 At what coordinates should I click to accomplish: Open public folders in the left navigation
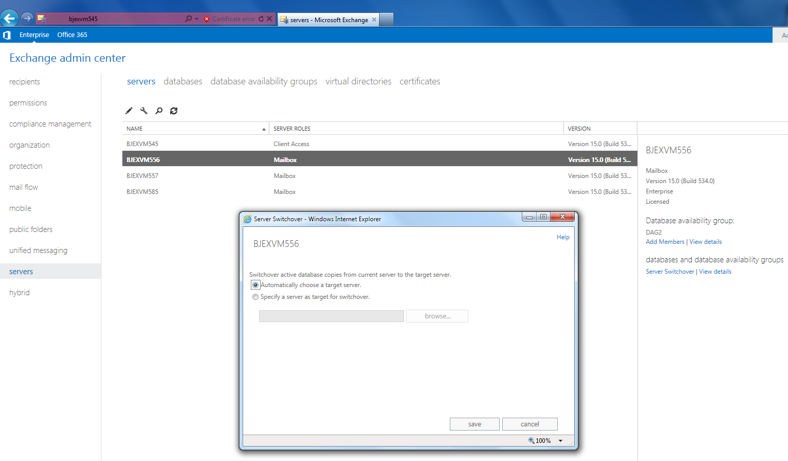31,229
